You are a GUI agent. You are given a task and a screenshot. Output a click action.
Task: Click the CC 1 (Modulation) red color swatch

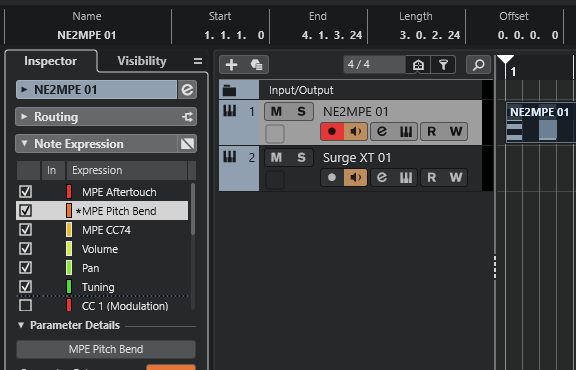click(x=69, y=306)
